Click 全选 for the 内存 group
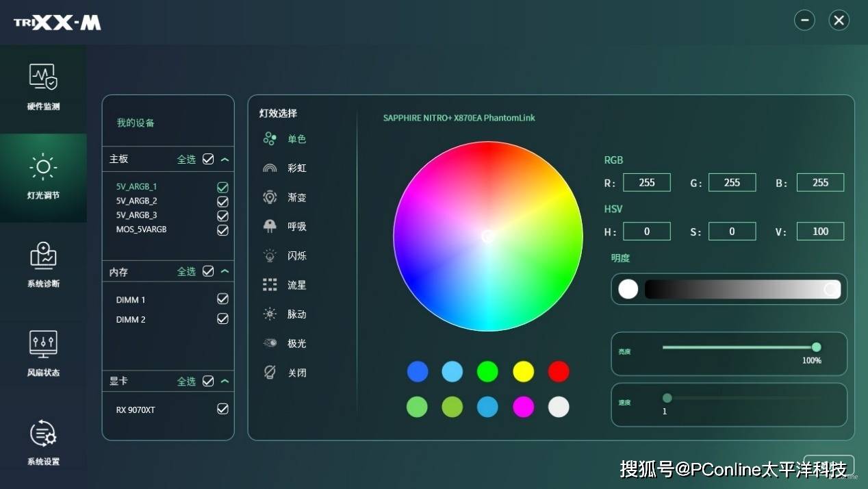This screenshot has width=868, height=489. (187, 271)
